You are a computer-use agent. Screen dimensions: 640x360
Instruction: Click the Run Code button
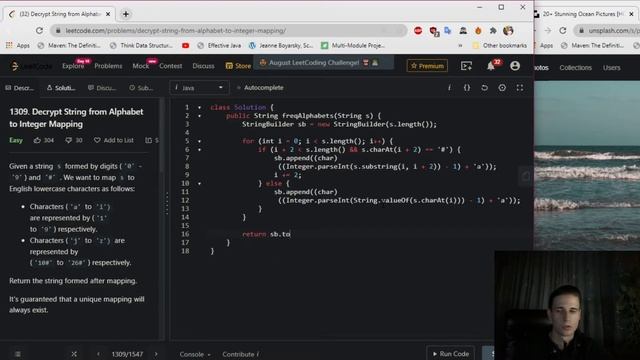[451, 353]
